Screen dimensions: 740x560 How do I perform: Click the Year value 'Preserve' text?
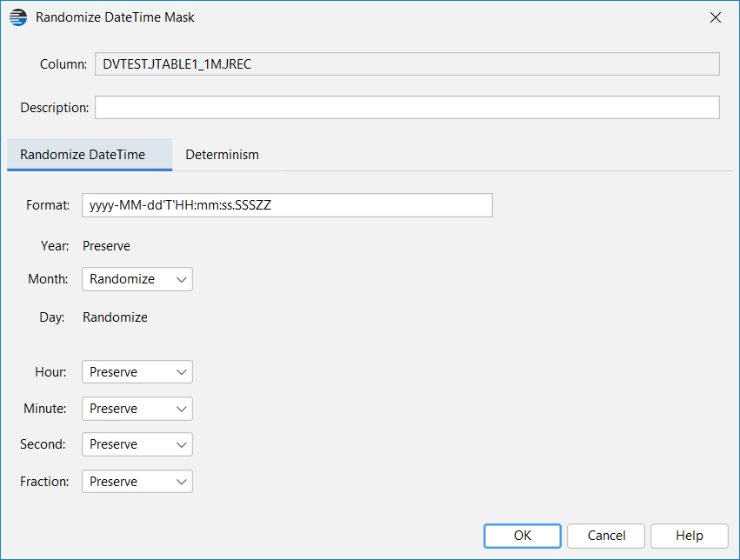pos(106,246)
